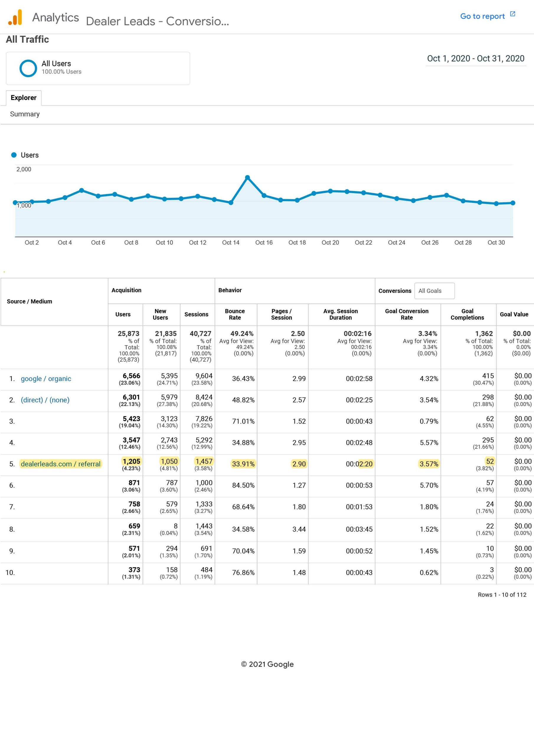The width and height of the screenshot is (534, 756).
Task: Sort by Avg. Session Duration column header
Action: point(340,315)
